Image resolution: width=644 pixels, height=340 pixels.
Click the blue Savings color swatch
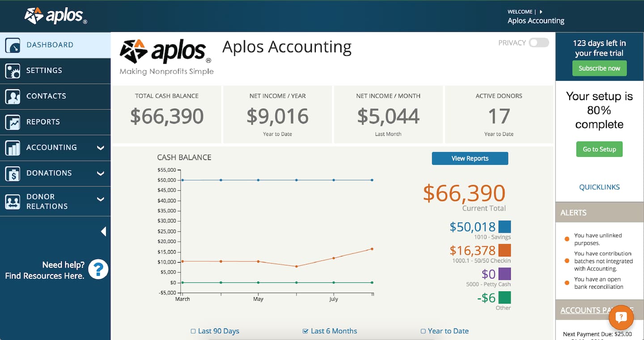coord(504,227)
